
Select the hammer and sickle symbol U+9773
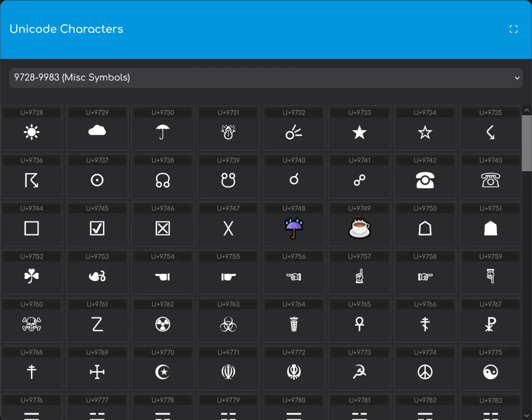click(359, 371)
